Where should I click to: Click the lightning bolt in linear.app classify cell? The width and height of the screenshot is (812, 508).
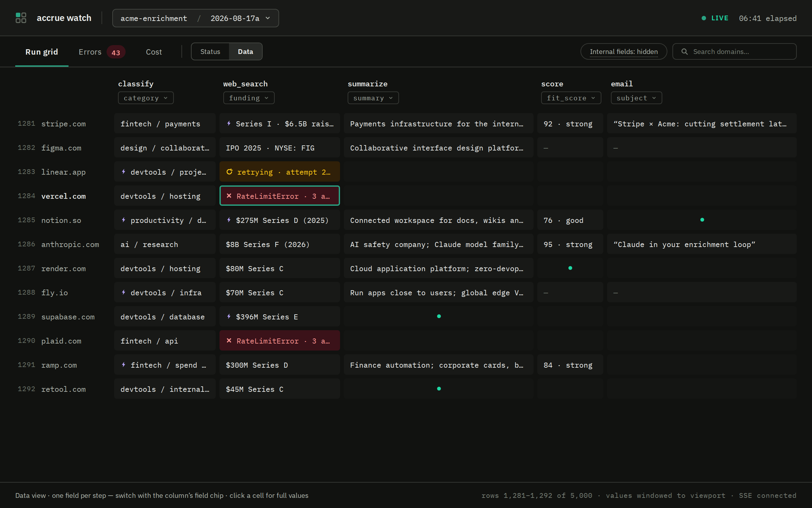click(x=123, y=172)
